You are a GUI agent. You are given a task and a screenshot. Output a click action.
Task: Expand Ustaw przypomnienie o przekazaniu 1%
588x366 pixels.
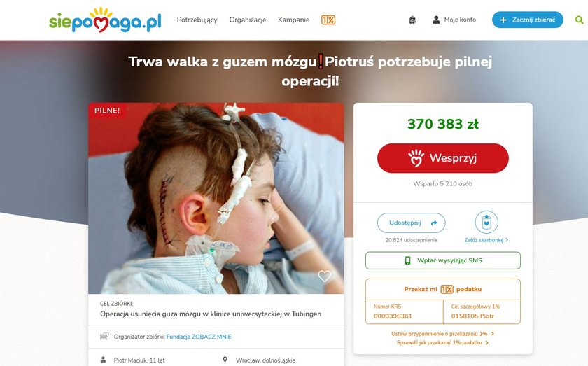coord(443,333)
